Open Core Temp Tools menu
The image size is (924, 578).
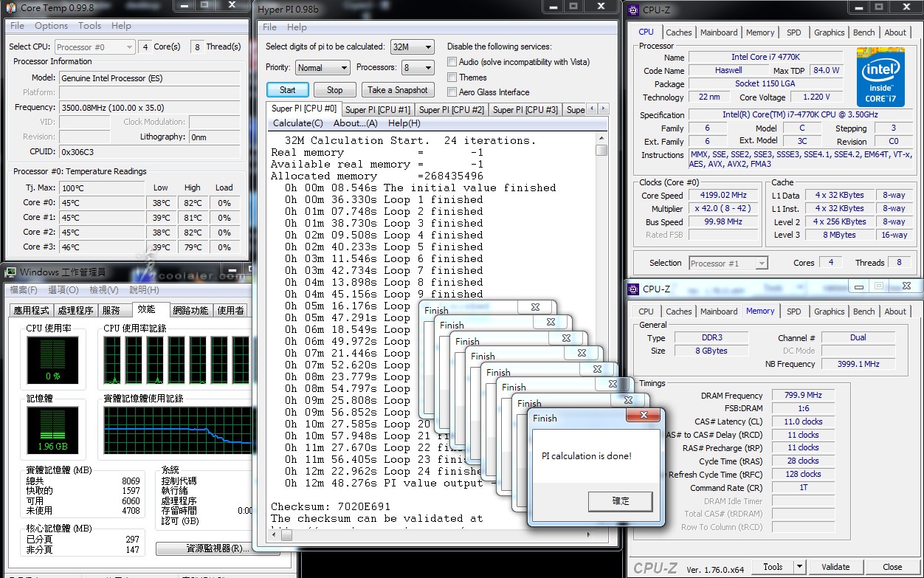coord(89,25)
